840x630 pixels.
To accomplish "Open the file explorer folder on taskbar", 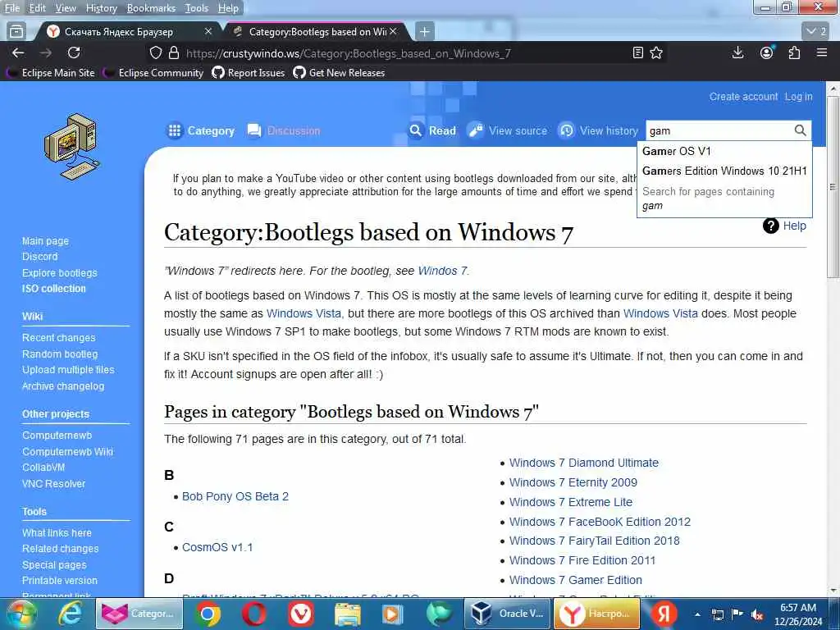I will point(348,614).
